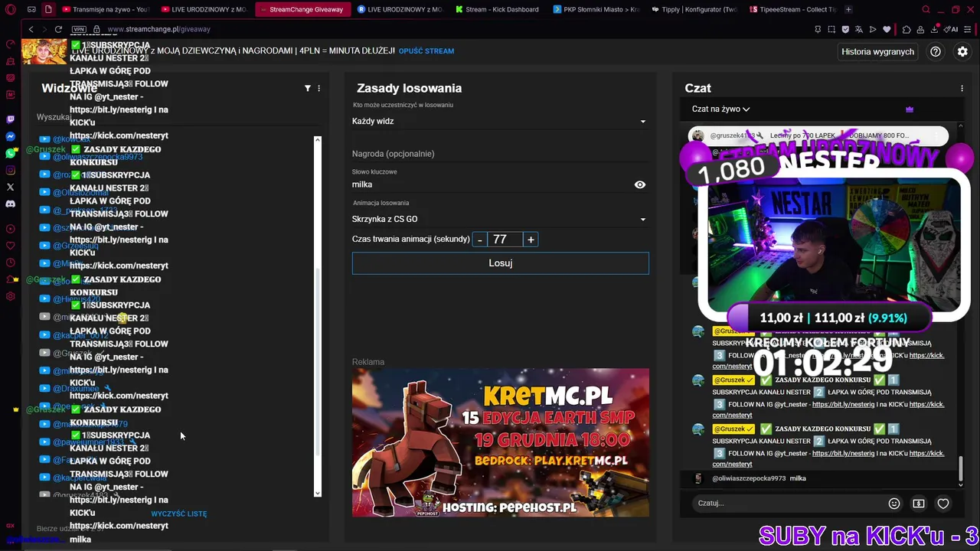
Task: Toggle keyword visibility eye icon
Action: (640, 184)
